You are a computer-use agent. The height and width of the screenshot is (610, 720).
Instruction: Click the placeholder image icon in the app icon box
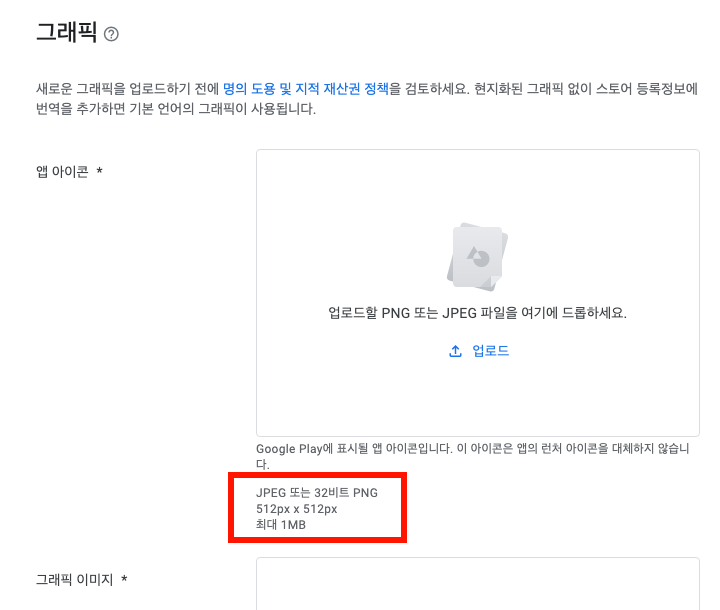click(477, 256)
